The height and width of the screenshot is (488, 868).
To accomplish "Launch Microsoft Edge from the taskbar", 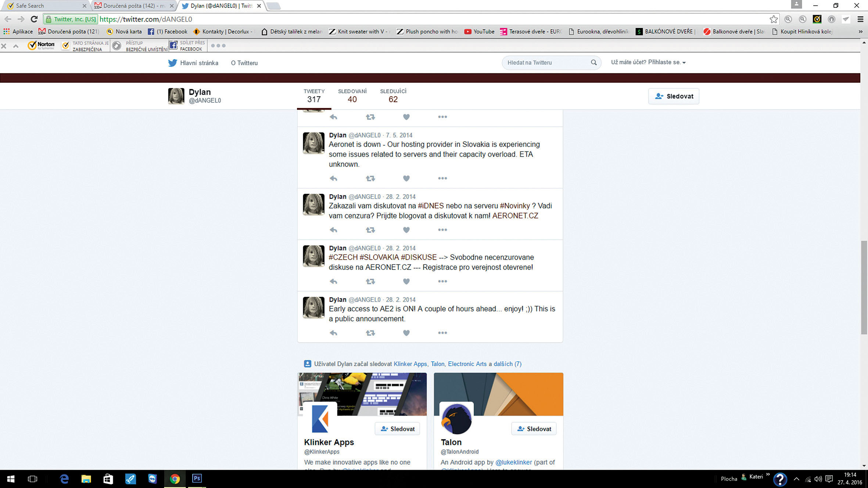I will pos(64,479).
